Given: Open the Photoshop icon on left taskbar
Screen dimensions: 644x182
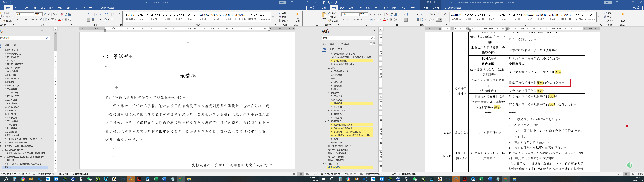Looking at the screenshot, I should (x=106, y=179).
